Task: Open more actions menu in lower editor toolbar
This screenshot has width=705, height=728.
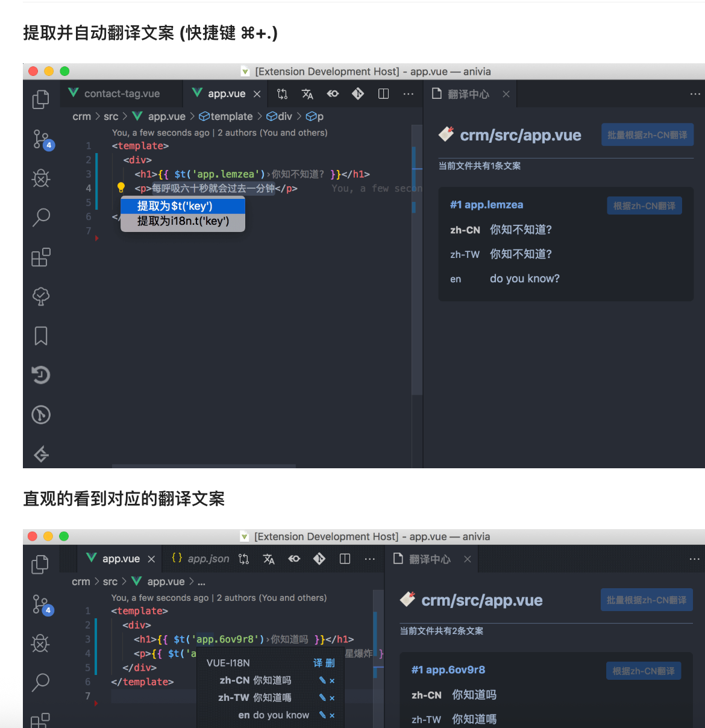Action: coord(370,559)
